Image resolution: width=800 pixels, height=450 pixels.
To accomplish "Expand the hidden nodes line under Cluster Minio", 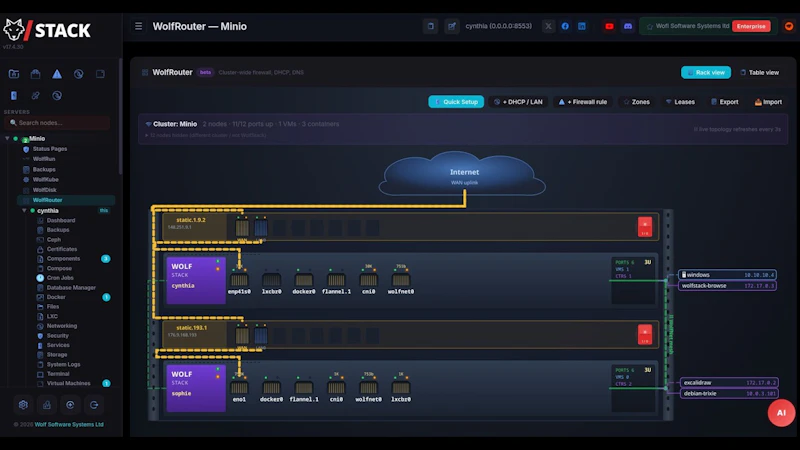I will click(206, 135).
